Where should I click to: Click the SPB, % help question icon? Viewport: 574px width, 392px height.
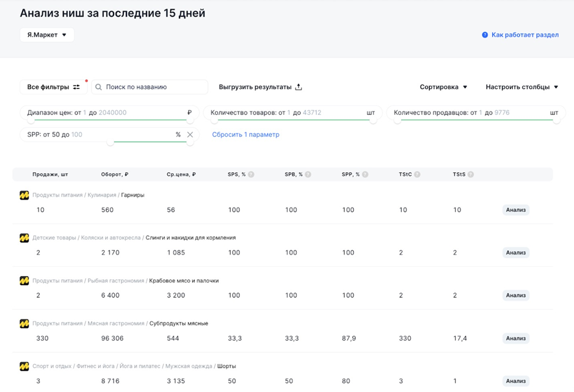pyautogui.click(x=308, y=174)
